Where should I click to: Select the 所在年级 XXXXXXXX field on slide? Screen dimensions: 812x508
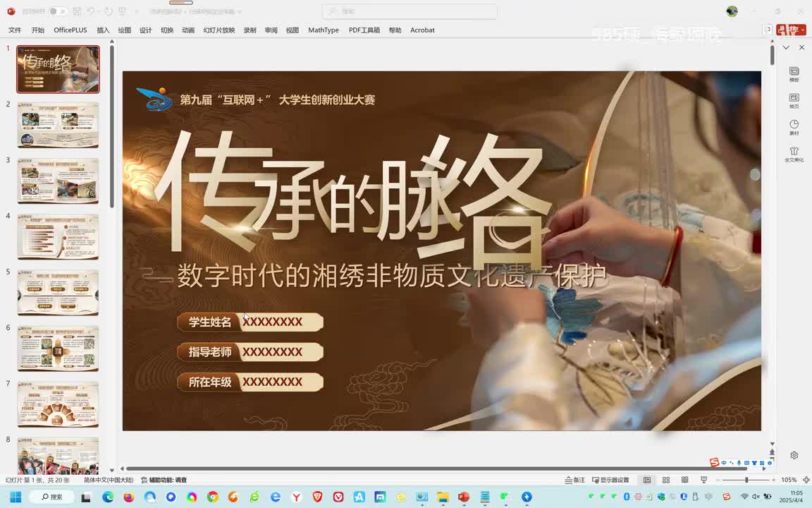tap(250, 382)
